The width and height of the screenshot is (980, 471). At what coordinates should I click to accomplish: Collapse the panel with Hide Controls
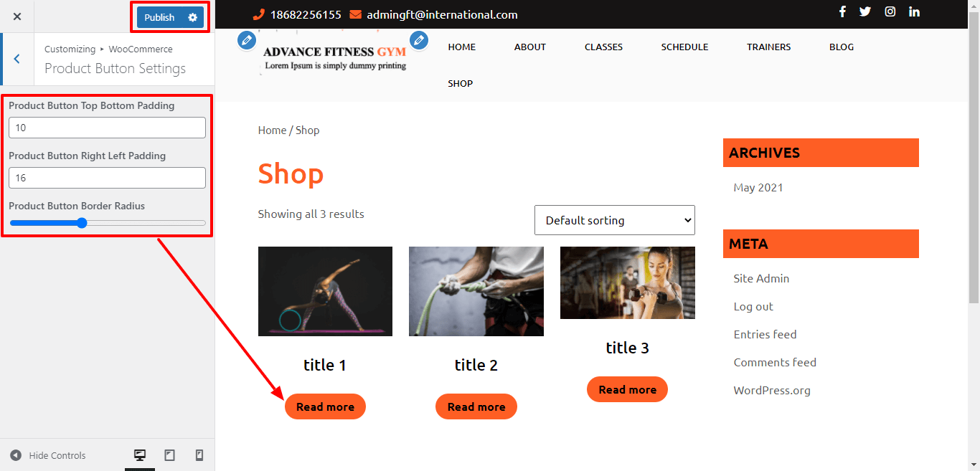48,455
